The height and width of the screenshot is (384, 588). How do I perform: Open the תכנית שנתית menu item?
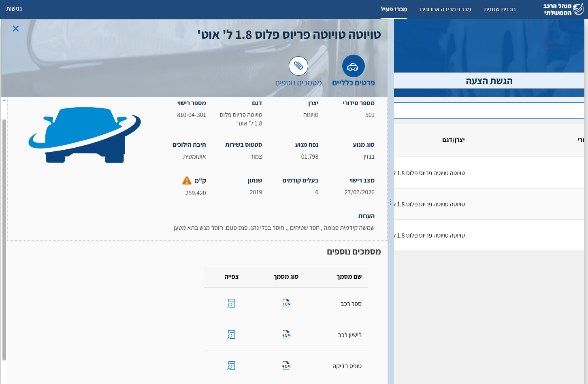tap(499, 9)
